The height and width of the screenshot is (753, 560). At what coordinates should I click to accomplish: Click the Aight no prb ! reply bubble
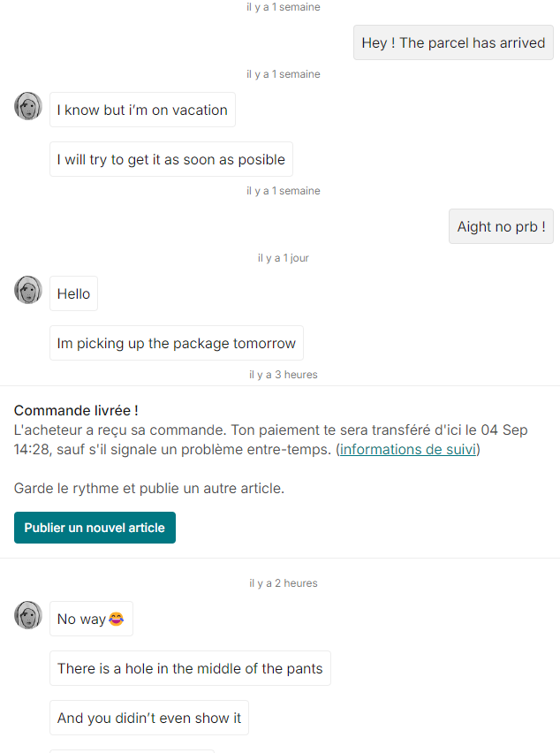tap(501, 226)
